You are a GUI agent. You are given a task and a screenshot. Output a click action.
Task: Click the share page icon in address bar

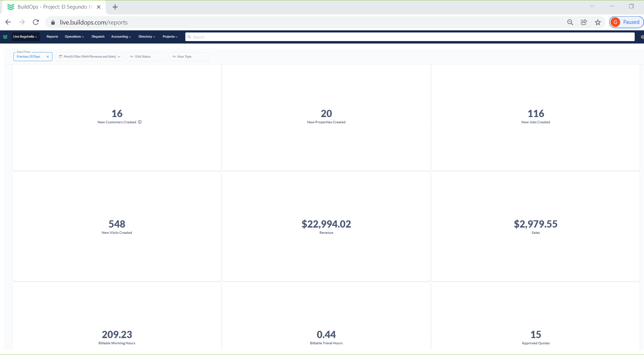point(584,22)
